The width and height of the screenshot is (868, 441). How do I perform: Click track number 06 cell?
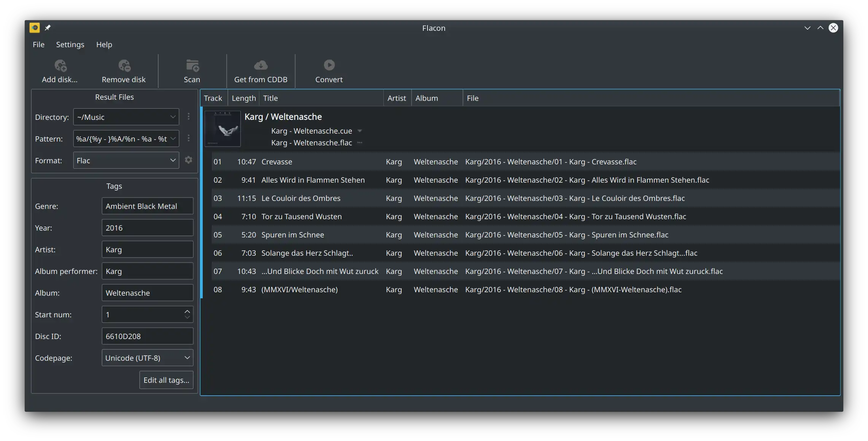(218, 253)
